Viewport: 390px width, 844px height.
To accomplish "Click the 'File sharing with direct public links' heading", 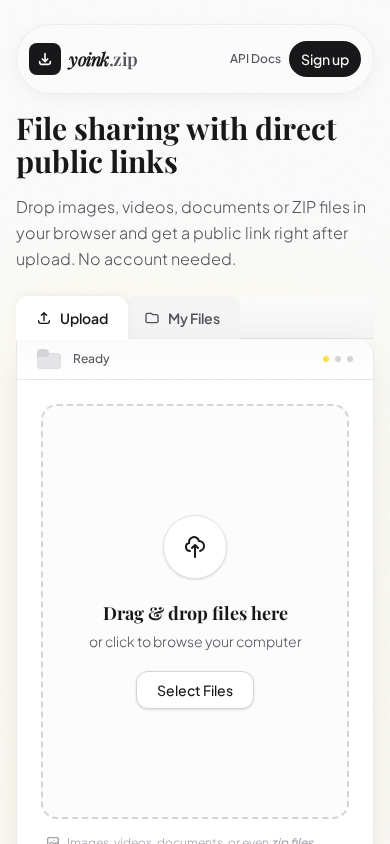I will (x=176, y=145).
